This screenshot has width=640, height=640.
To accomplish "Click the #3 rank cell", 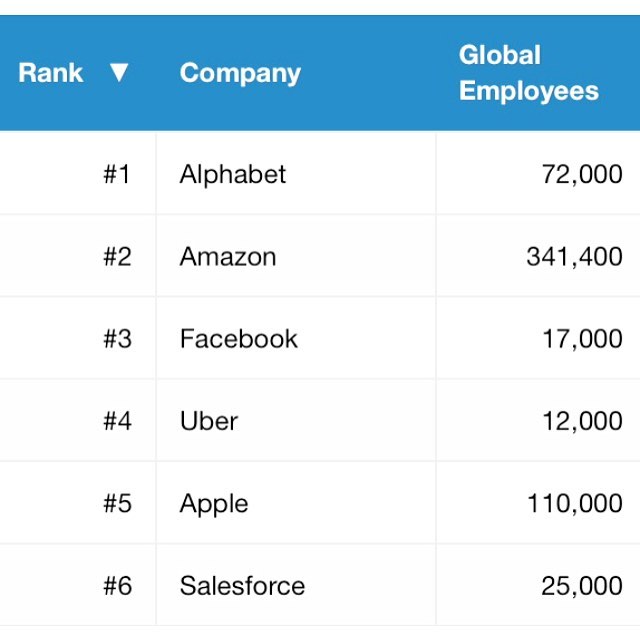I will coord(78,338).
